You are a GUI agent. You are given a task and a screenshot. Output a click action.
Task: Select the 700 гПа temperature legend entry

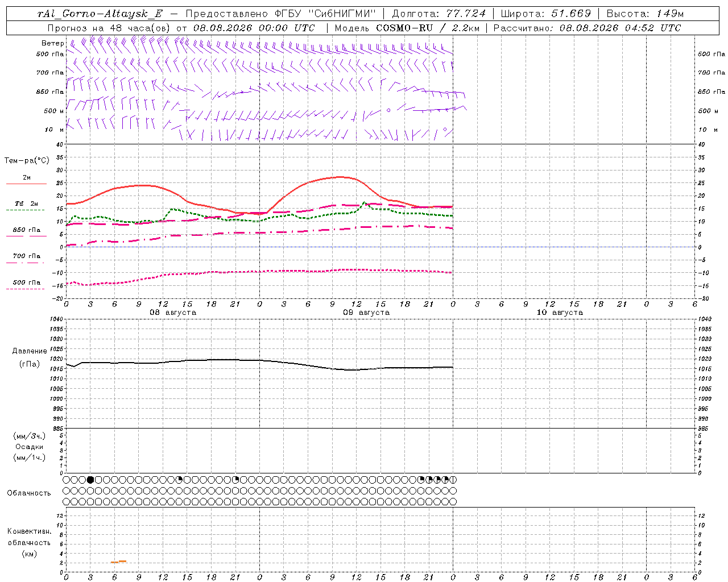tap(26, 256)
